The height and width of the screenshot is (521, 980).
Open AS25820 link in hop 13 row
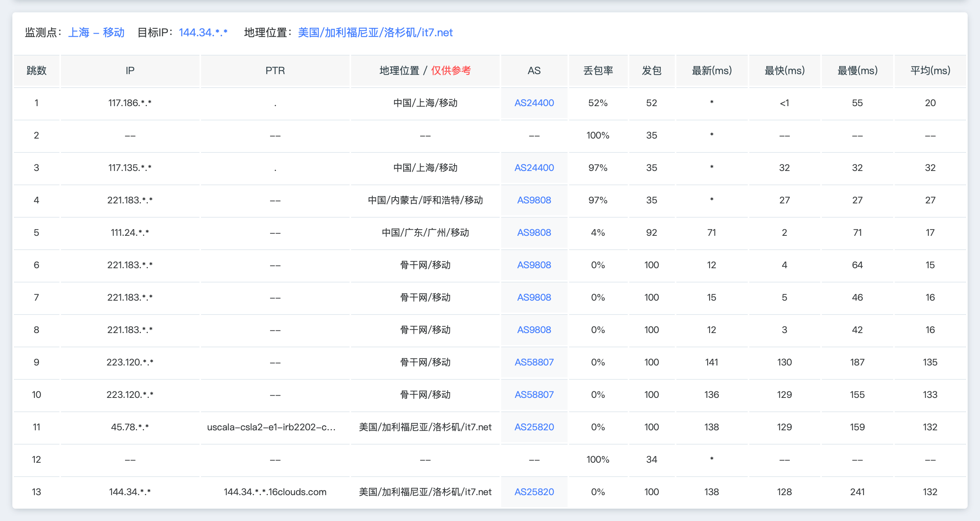(x=534, y=492)
